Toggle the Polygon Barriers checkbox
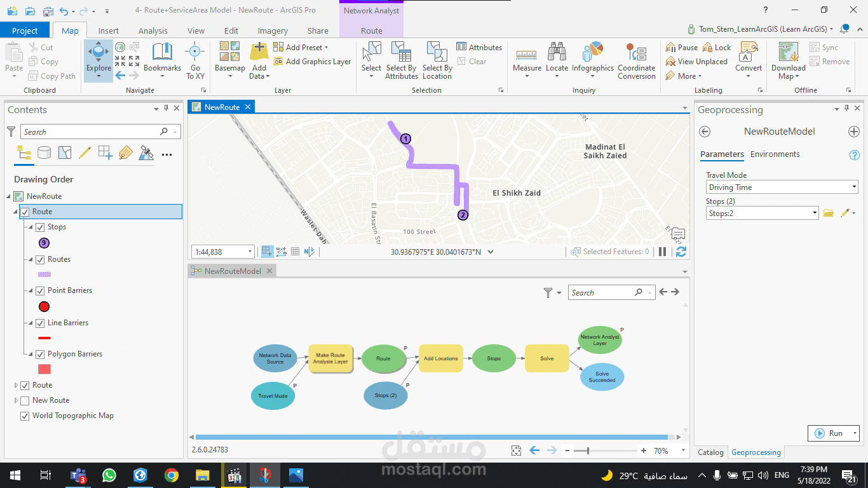Screen dimensions: 868x488 tap(40, 354)
